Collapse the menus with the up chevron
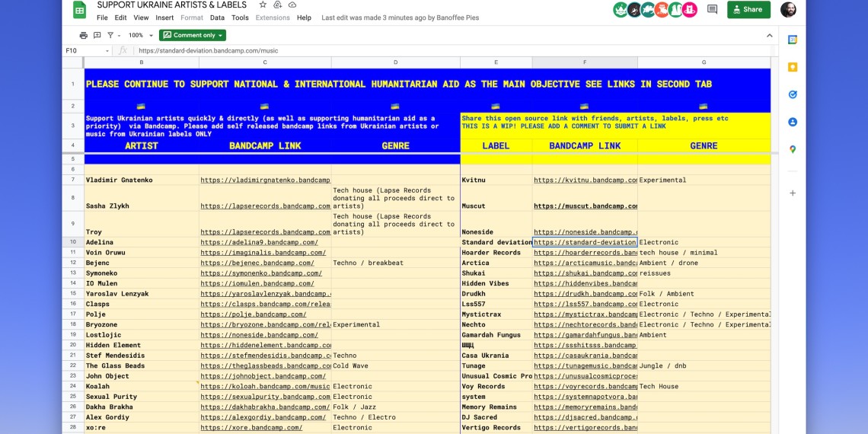Screen dimensions: 868x434 tap(769, 35)
